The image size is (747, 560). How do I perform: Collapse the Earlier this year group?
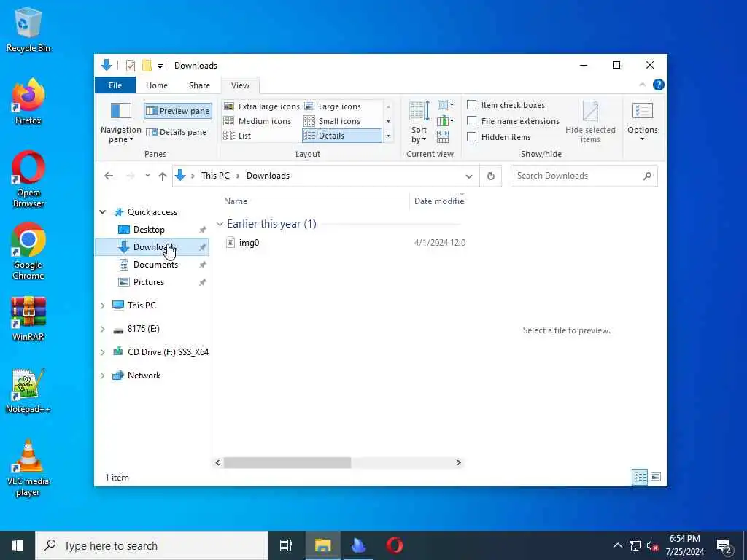click(220, 224)
